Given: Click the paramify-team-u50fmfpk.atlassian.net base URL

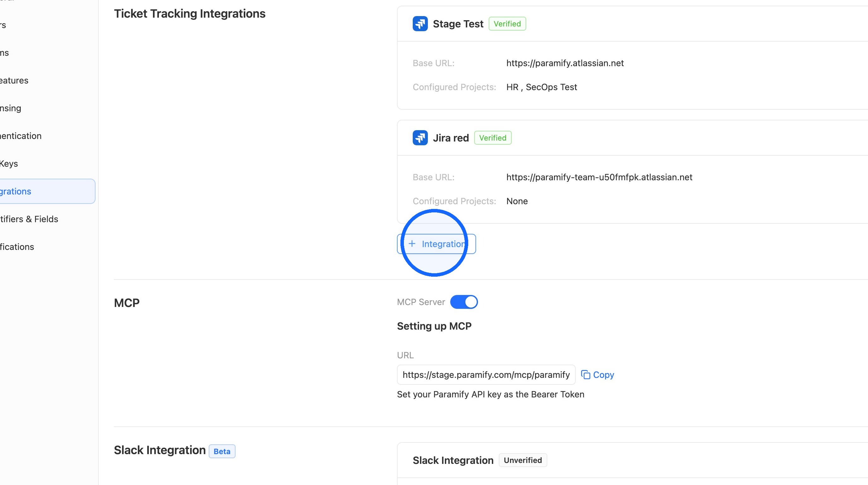Looking at the screenshot, I should (x=599, y=177).
